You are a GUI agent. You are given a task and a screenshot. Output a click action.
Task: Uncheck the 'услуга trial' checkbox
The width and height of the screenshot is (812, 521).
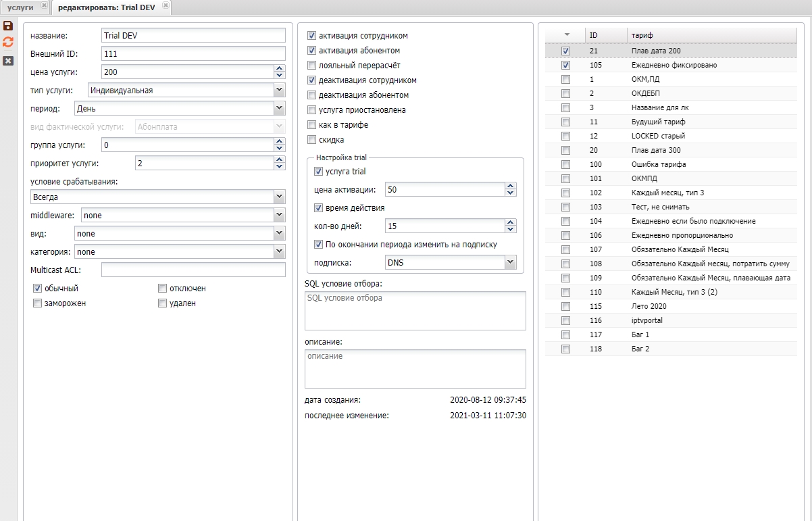point(319,172)
